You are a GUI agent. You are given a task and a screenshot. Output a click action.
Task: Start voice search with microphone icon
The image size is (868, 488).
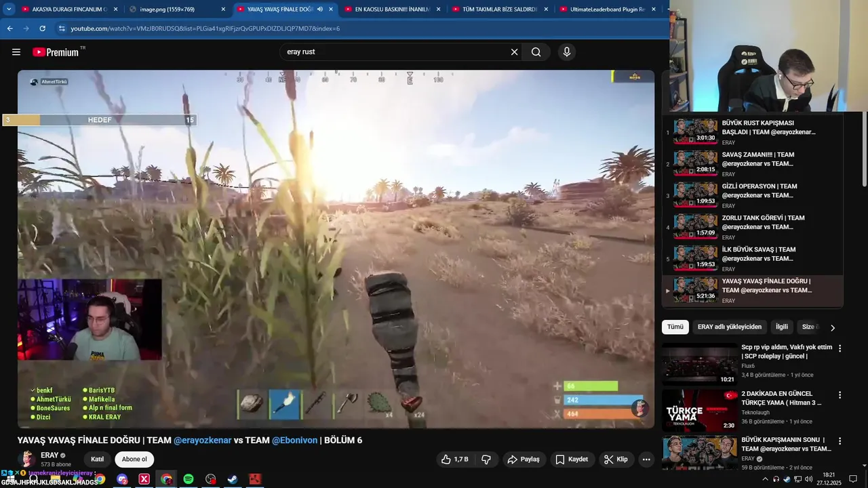pyautogui.click(x=567, y=52)
